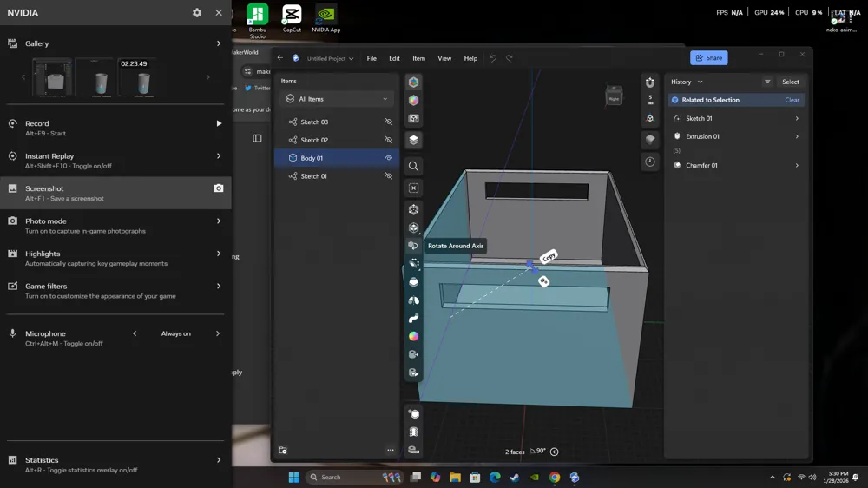Screen dimensions: 868x488
Task: Click the blue Share button
Action: point(708,57)
